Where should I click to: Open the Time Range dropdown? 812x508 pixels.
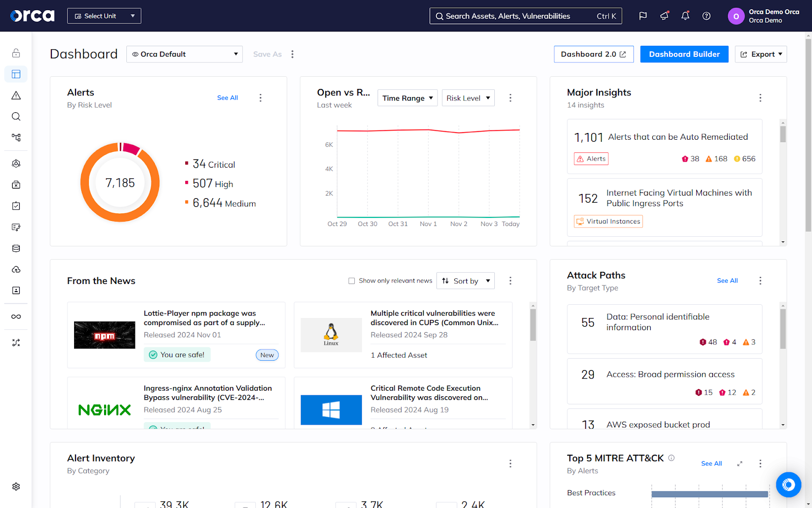pyautogui.click(x=408, y=98)
